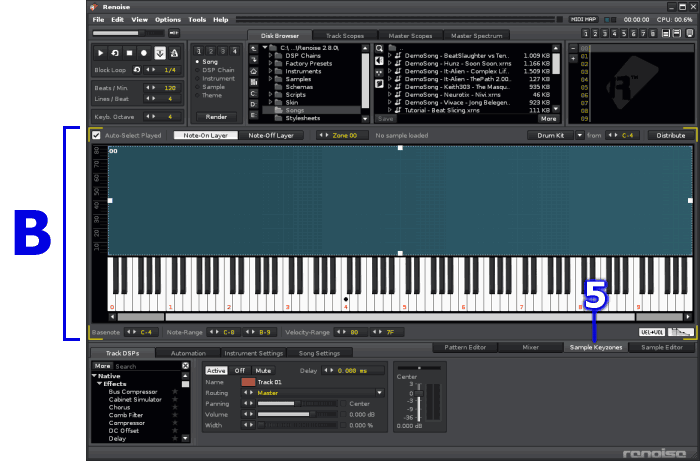Adjust the track Panning slider
Screen dimensions: 700x461
point(297,404)
